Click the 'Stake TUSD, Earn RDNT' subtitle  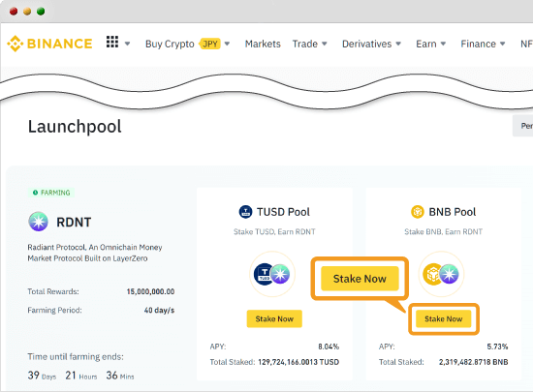274,231
